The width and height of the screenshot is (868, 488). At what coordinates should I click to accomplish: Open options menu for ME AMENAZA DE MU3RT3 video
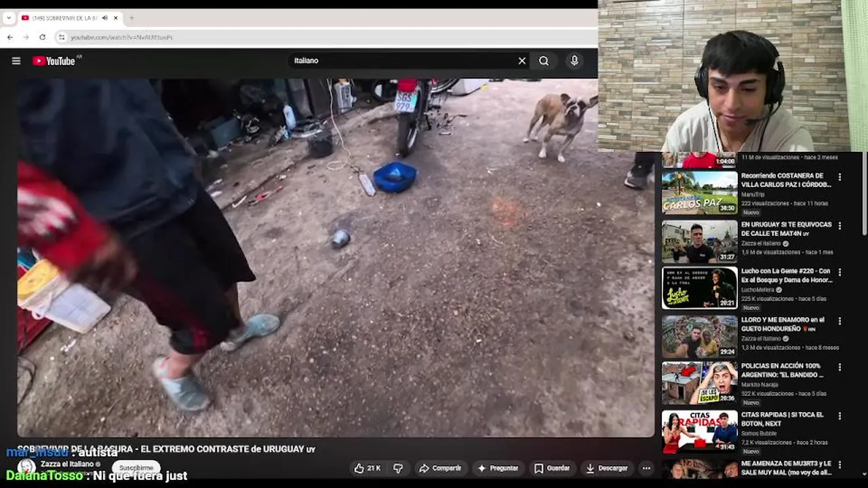840,464
